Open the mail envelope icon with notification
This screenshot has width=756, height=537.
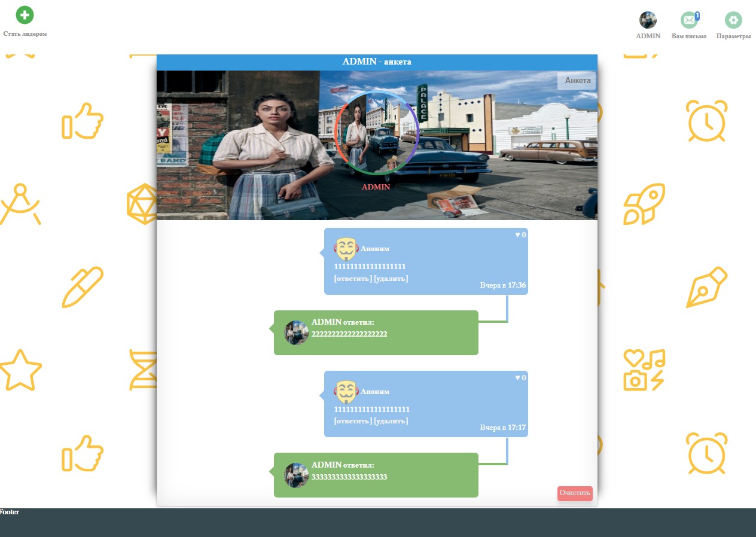(x=689, y=20)
